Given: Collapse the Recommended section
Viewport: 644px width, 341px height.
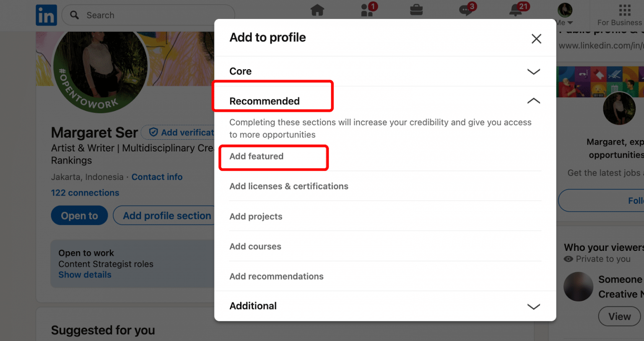Looking at the screenshot, I should pos(385,101).
